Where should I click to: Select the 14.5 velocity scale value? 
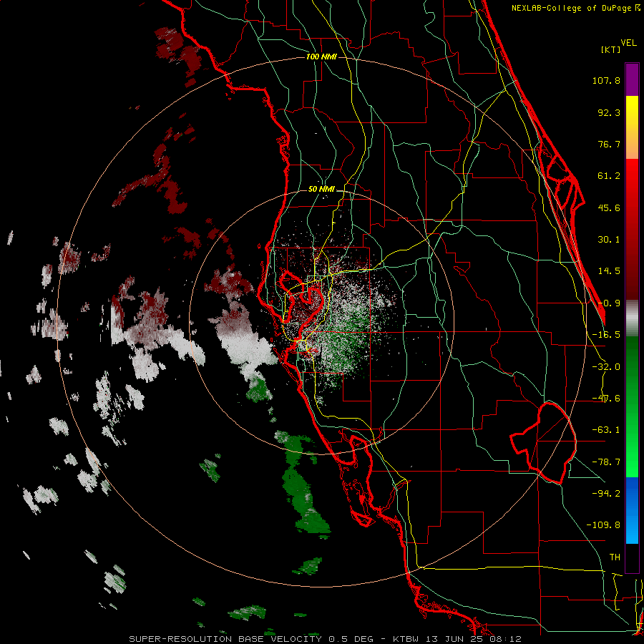click(x=609, y=271)
